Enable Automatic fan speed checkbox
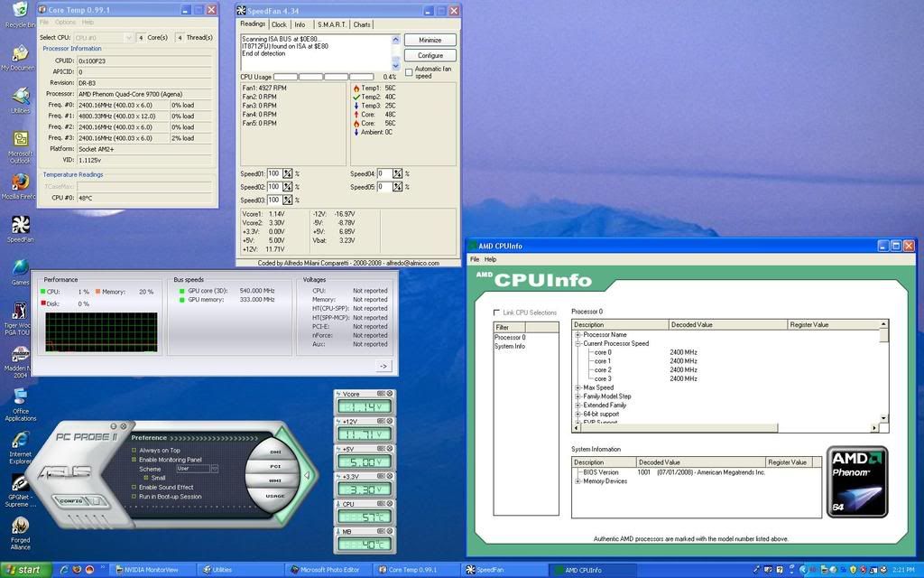924x578 pixels. coord(409,72)
